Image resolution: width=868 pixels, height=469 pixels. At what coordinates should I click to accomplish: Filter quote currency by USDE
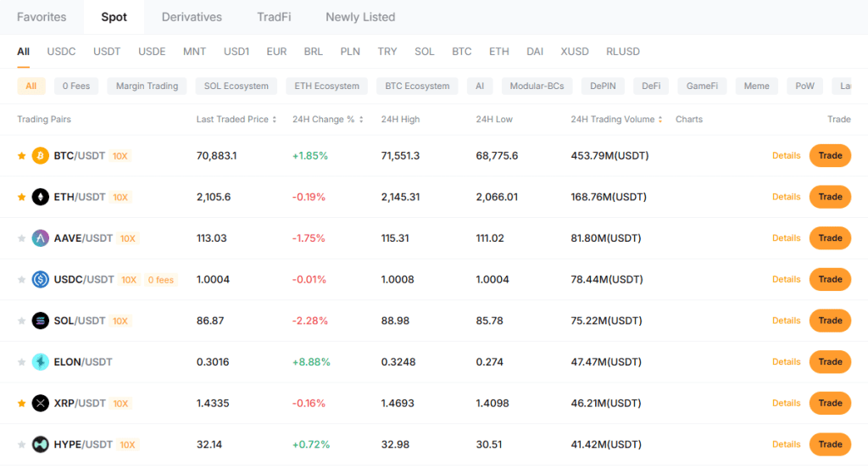point(152,52)
